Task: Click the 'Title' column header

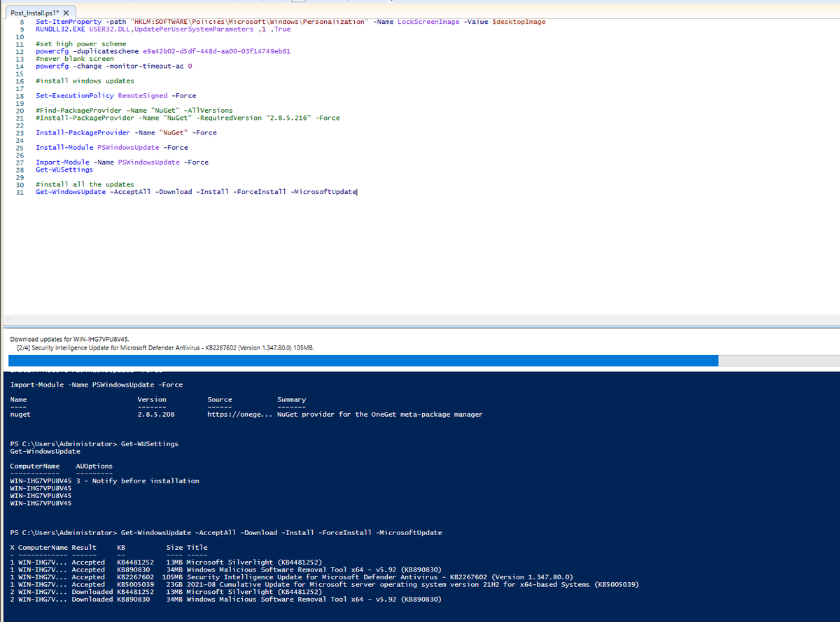Action: coord(197,547)
